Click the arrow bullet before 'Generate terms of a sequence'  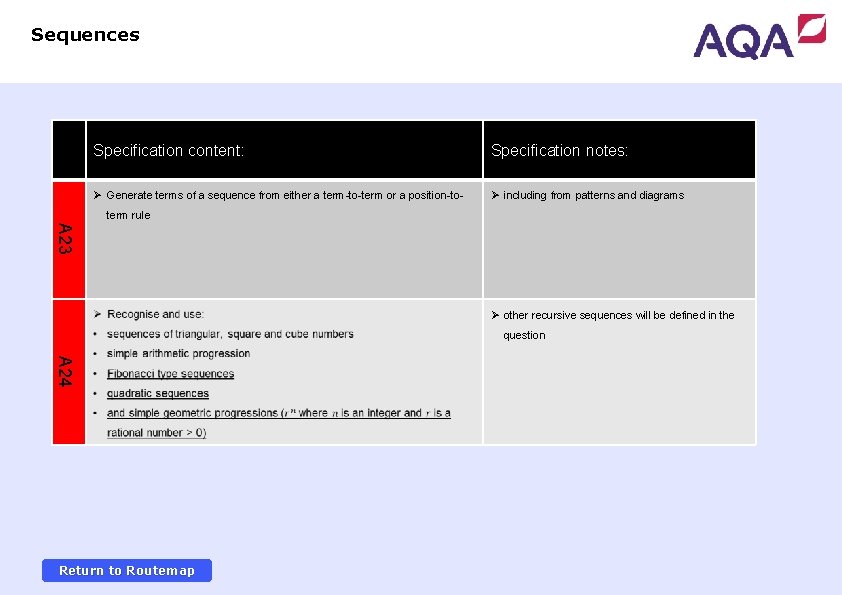(95, 195)
